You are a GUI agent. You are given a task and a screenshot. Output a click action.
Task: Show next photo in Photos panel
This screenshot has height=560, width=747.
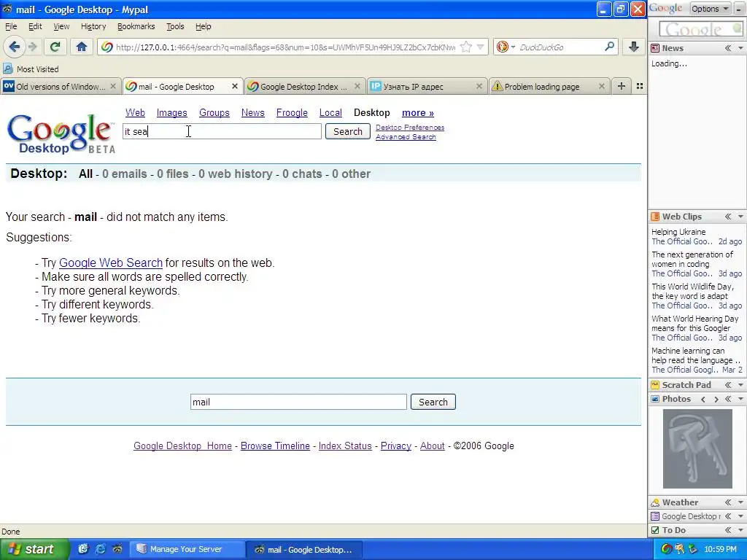click(716, 399)
